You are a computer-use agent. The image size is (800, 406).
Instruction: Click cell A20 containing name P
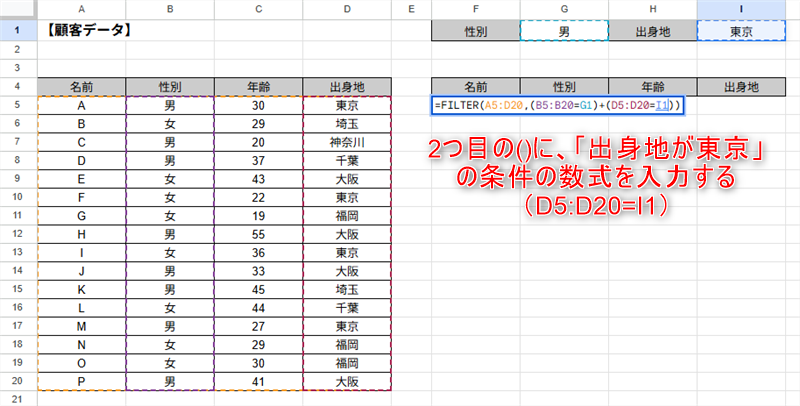click(82, 380)
